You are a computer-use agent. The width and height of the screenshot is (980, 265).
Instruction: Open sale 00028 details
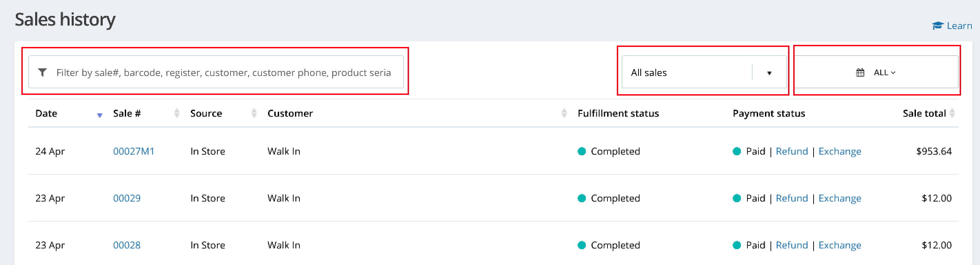coord(127,245)
